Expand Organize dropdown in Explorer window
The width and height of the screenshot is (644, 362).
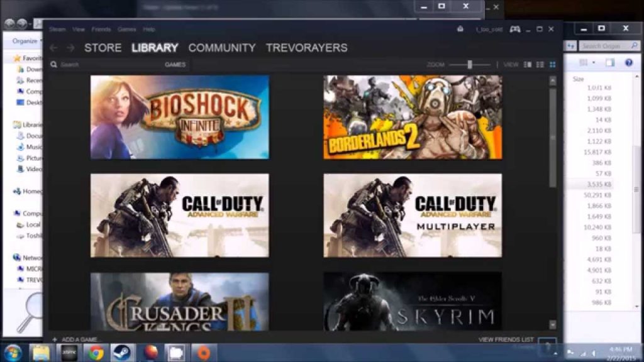pos(25,41)
